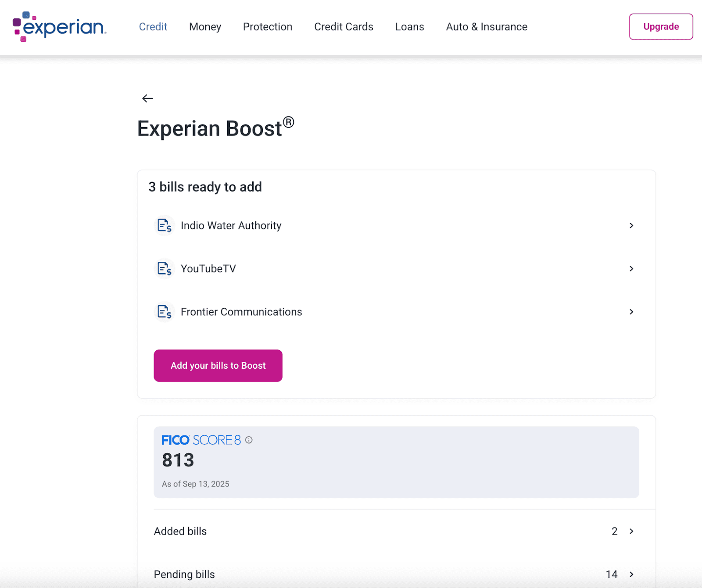
Task: Expand Frontier Communications chevron
Action: tap(631, 312)
